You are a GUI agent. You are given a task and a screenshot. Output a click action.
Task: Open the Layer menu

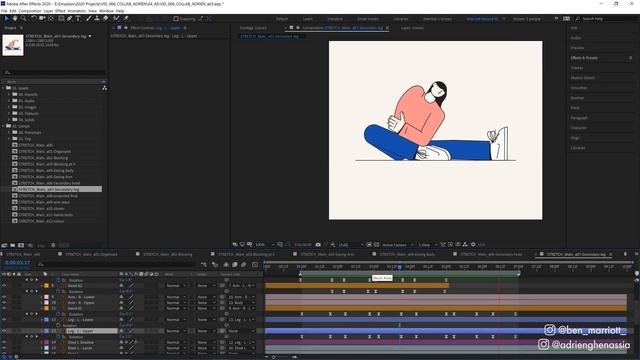(x=48, y=11)
